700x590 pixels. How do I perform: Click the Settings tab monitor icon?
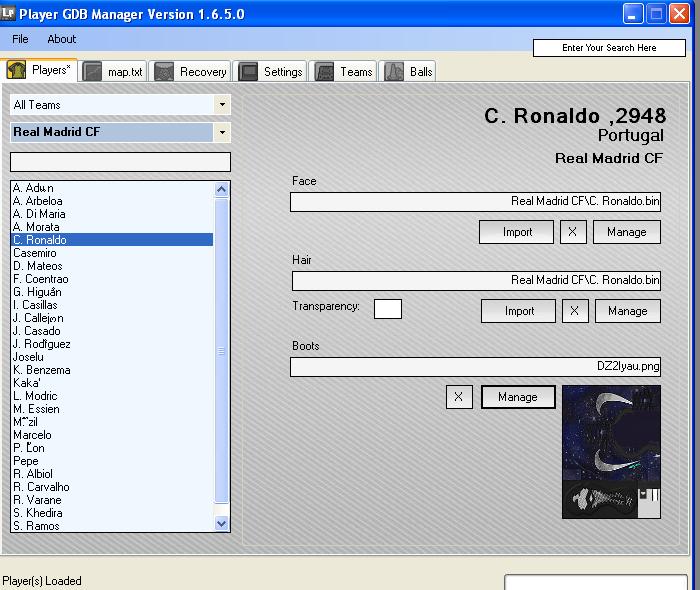248,72
